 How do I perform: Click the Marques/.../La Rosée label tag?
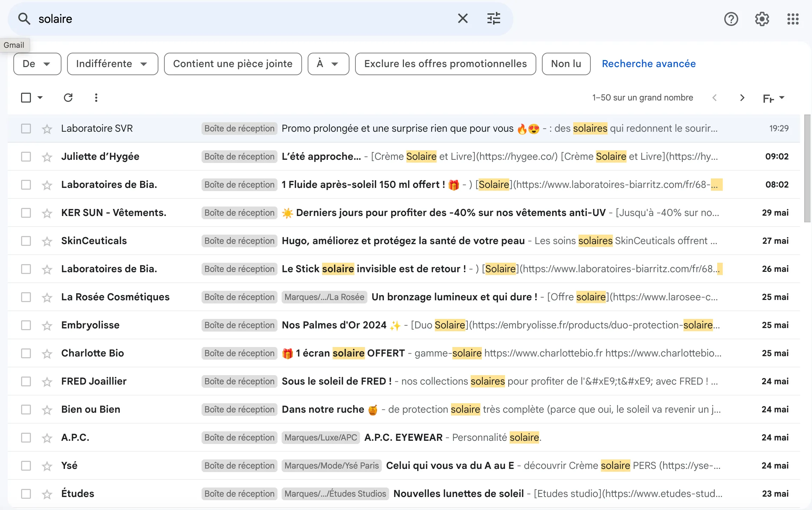point(324,297)
